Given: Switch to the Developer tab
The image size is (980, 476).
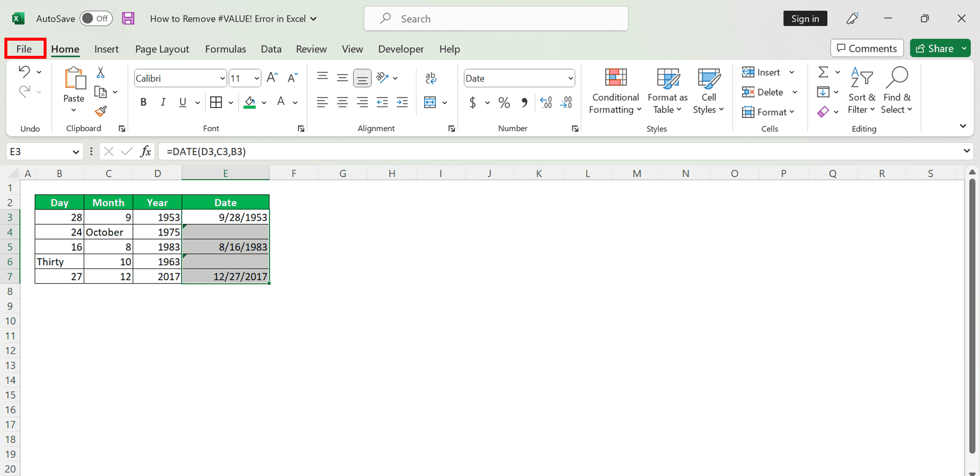Looking at the screenshot, I should [401, 49].
